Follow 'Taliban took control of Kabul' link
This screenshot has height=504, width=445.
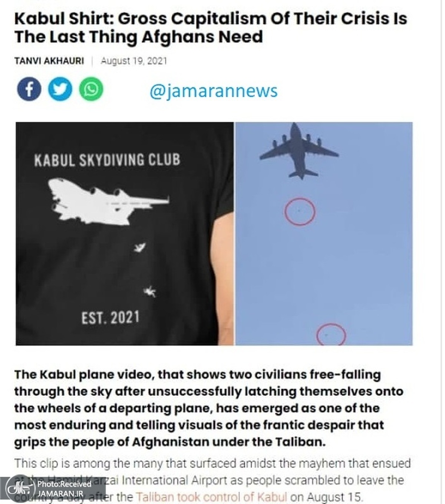211,497
